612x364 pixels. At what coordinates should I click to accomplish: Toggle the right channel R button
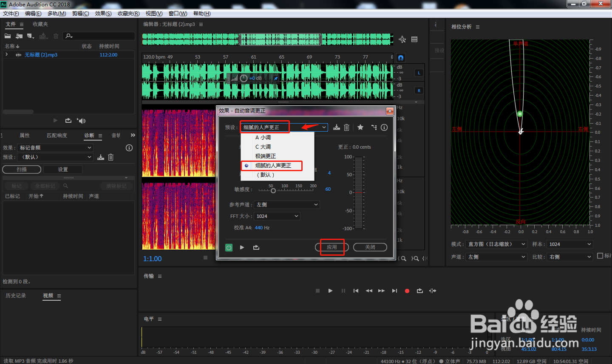coord(419,91)
